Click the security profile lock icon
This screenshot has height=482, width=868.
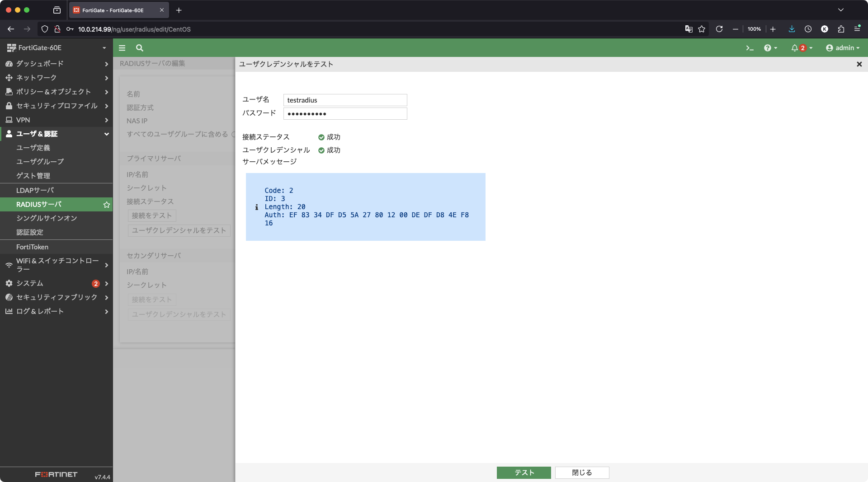(9, 106)
